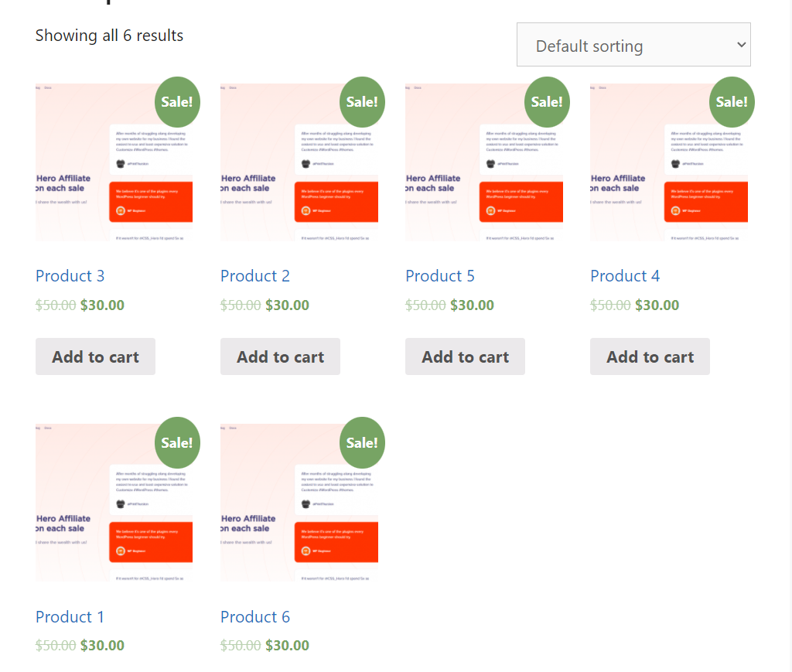The image size is (792, 672).
Task: Click the Product 2 thumbnail image
Action: click(299, 162)
